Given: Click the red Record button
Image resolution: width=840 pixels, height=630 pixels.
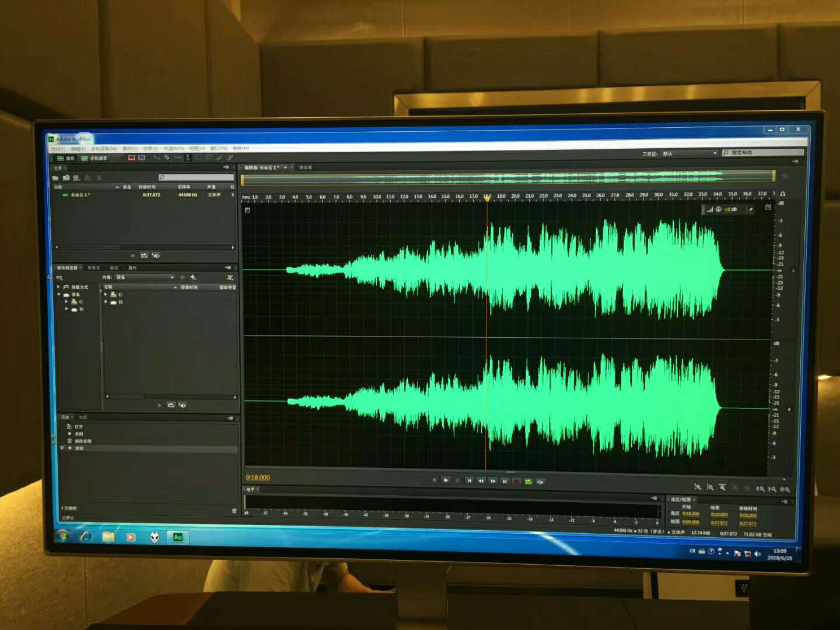Looking at the screenshot, I should click(x=516, y=481).
